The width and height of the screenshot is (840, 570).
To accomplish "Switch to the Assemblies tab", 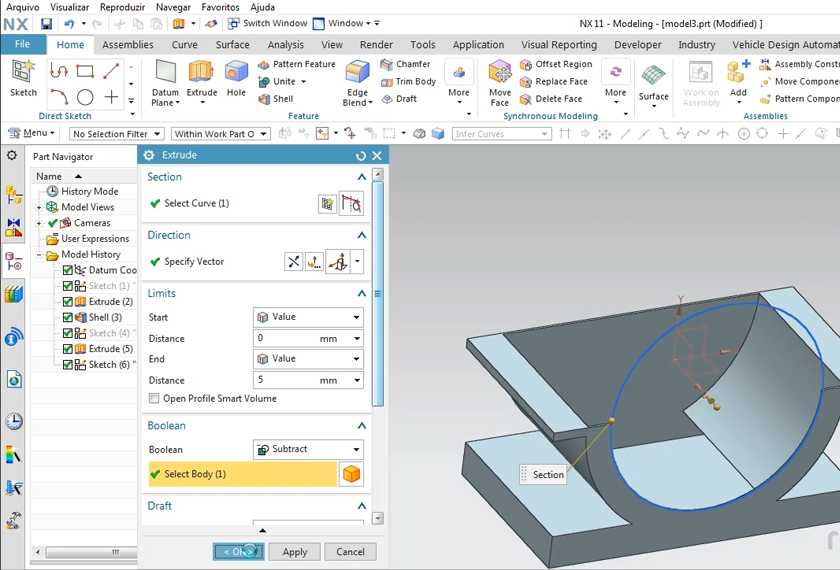I will (128, 45).
